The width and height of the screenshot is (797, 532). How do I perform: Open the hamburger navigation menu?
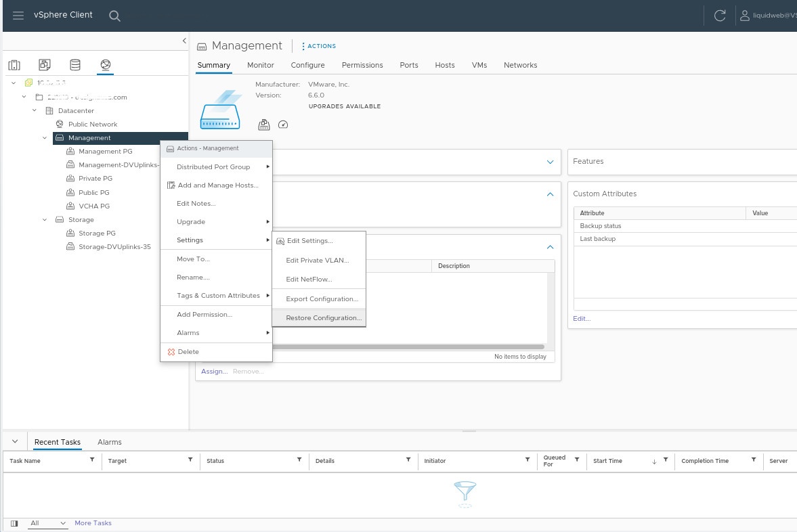pyautogui.click(x=18, y=16)
